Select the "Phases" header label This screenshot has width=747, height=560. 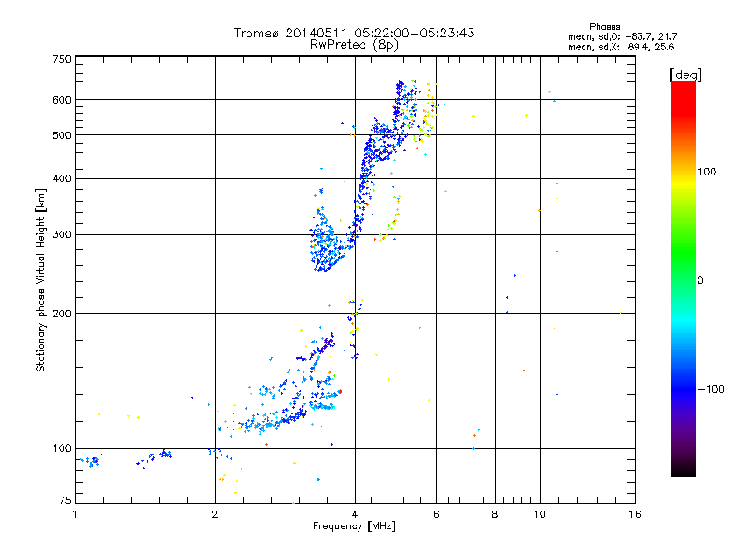(604, 27)
